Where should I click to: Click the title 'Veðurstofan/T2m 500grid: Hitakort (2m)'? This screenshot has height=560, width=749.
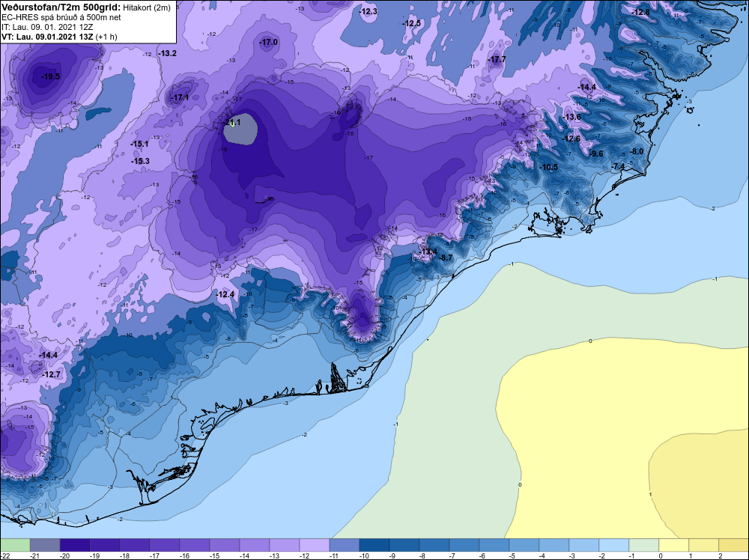point(86,7)
